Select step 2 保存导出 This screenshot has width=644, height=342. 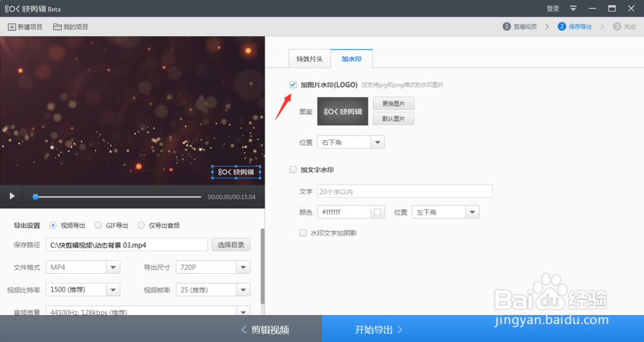pos(574,26)
